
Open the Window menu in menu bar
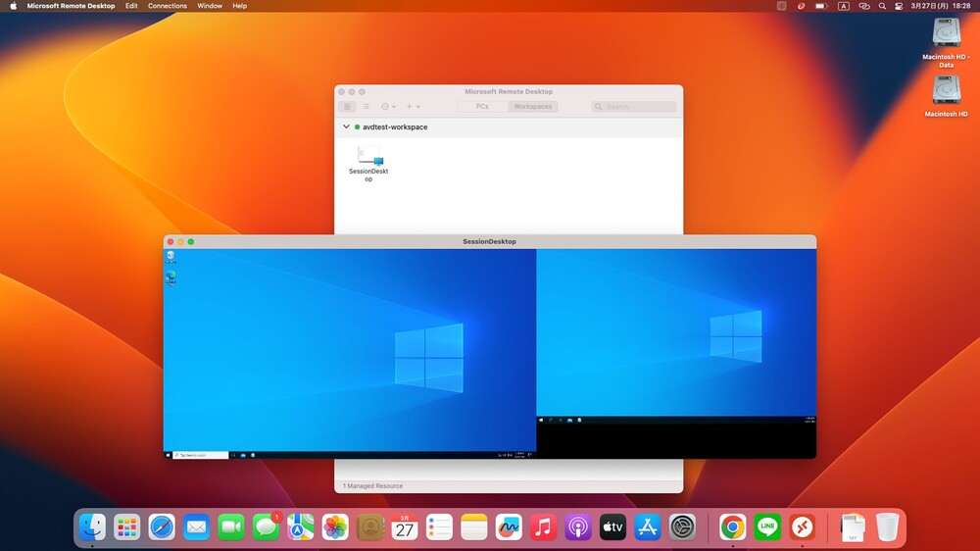210,6
